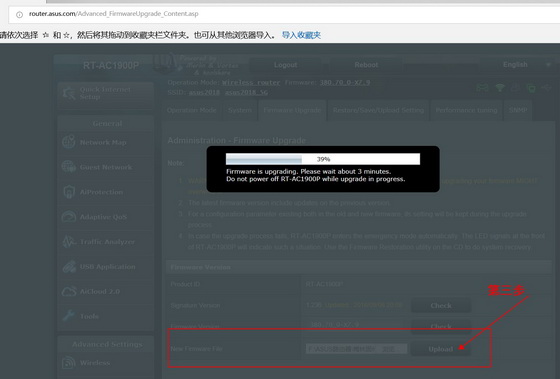Viewport: 560px width, 379px height.
Task: Click the asus2018 SSID link
Action: [x=204, y=92]
